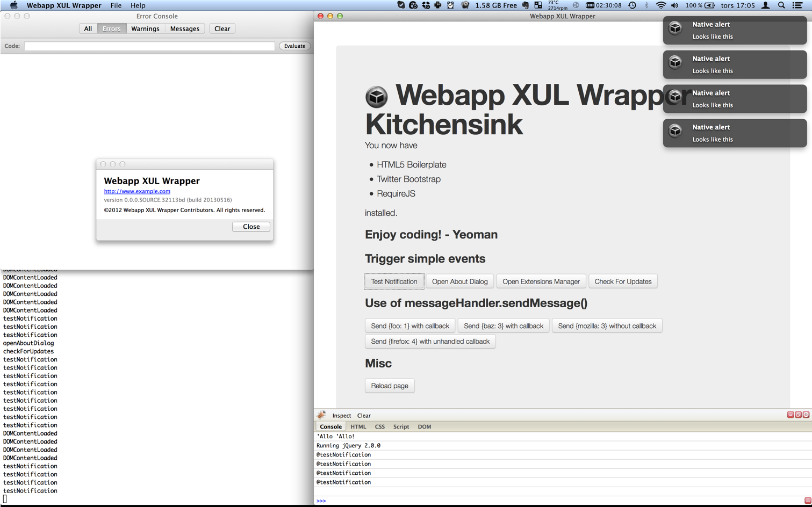This screenshot has width=812, height=507.
Task: Switch to the Firebug Script tab
Action: [401, 427]
